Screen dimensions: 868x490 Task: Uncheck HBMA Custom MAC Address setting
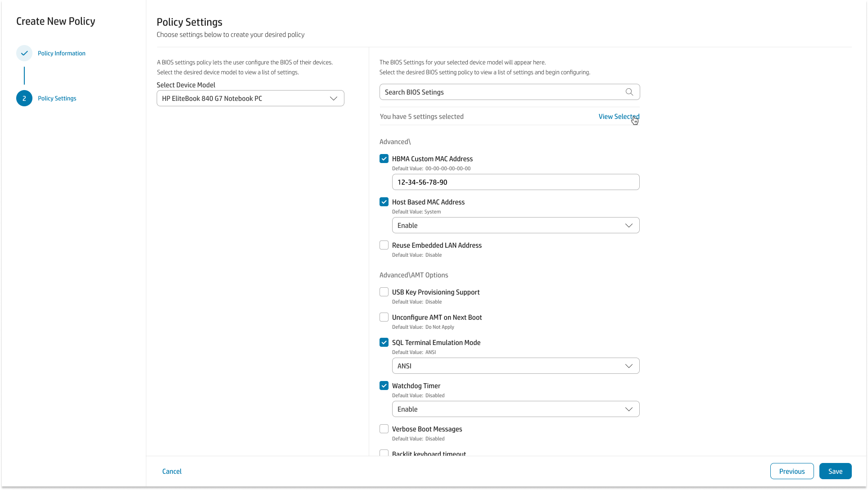[x=384, y=159]
